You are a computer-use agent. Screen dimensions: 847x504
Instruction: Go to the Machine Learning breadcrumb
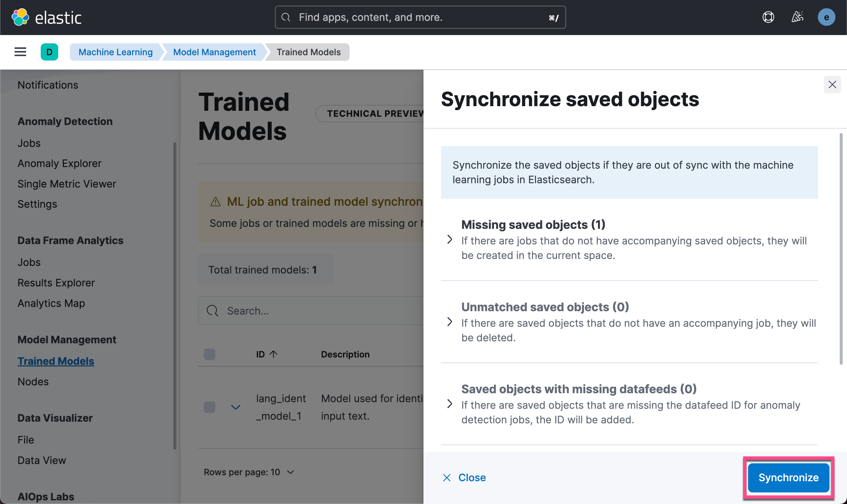click(x=115, y=52)
